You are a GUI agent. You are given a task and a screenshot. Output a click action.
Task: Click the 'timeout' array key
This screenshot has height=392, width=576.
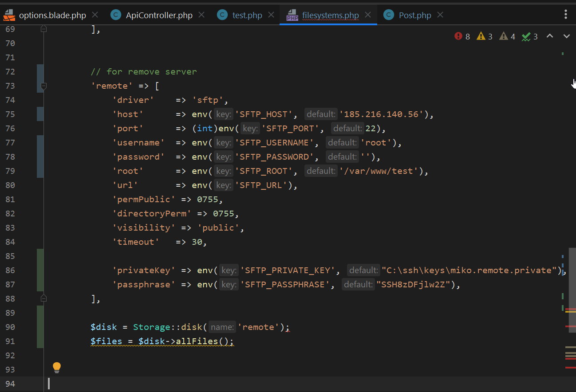pyautogui.click(x=136, y=242)
